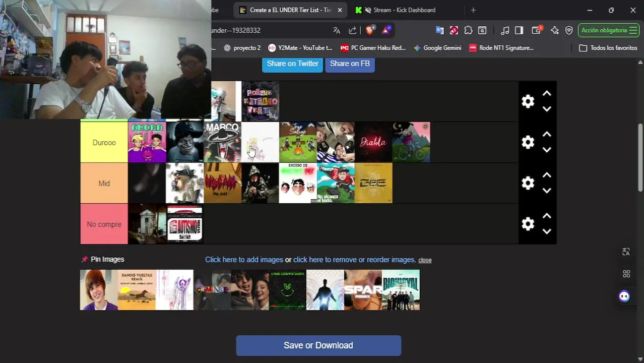
Task: Select the pink No compre tier label
Action: pyautogui.click(x=104, y=224)
